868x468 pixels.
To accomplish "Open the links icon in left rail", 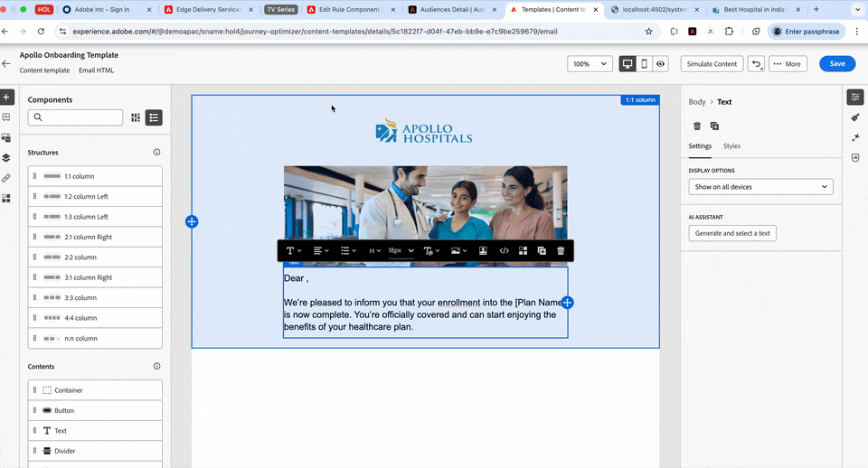I will 6,178.
